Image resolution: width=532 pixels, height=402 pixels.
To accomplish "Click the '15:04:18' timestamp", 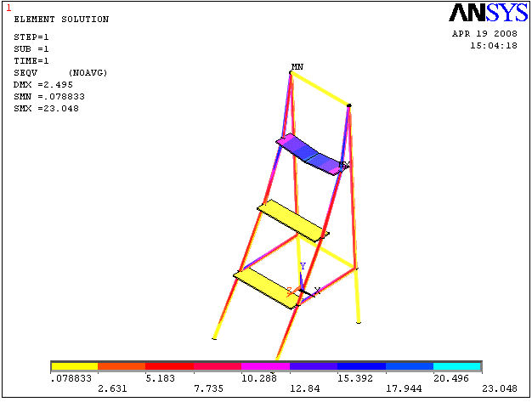I will pyautogui.click(x=494, y=45).
